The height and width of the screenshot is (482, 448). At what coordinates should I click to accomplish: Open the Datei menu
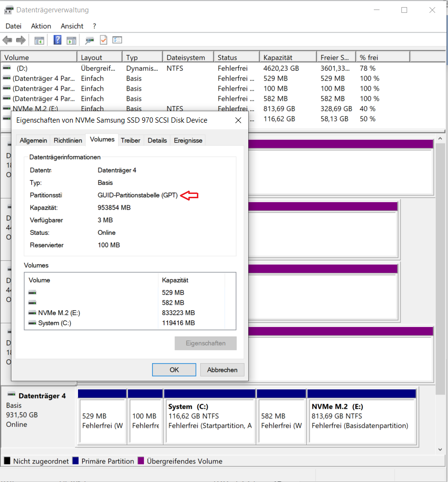(13, 26)
